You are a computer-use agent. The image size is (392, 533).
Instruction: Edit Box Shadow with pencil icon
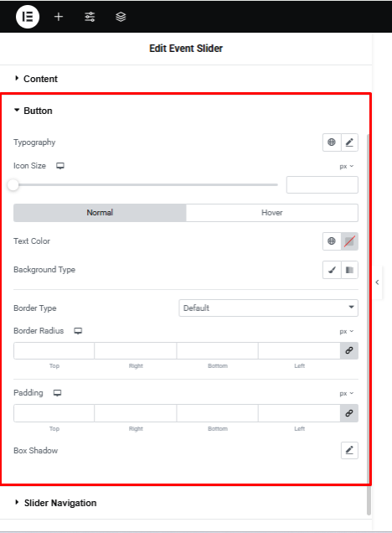click(x=349, y=450)
